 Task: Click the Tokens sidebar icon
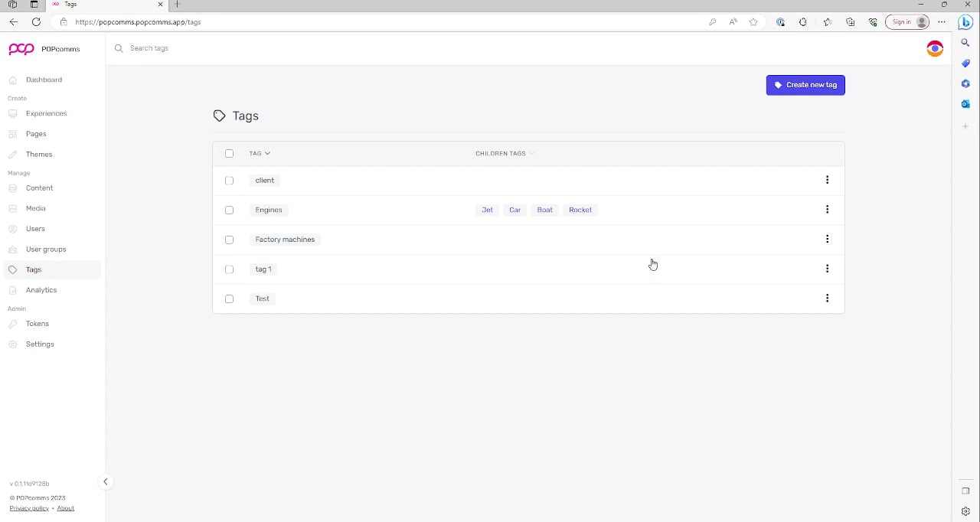(x=13, y=324)
